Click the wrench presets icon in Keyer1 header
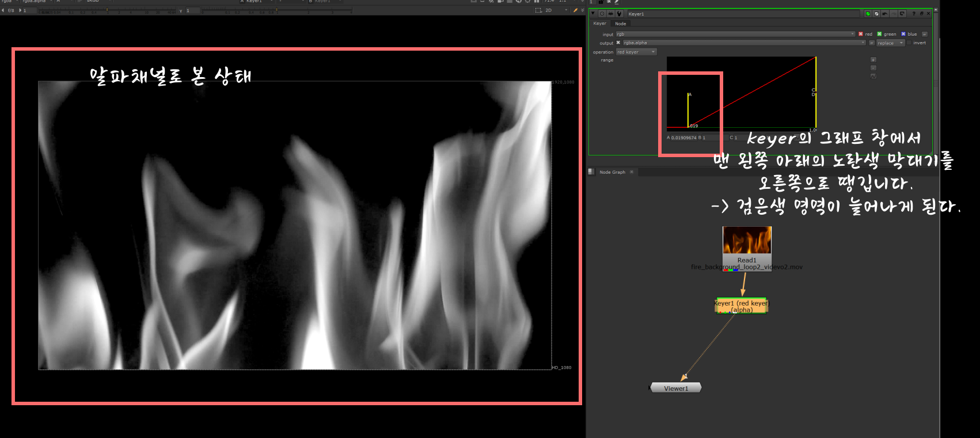This screenshot has width=980, height=438. coord(620,14)
